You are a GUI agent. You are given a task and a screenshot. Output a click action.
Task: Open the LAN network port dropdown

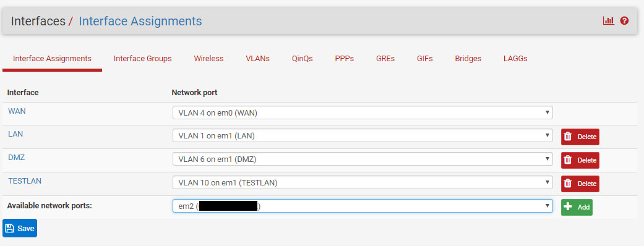click(363, 135)
